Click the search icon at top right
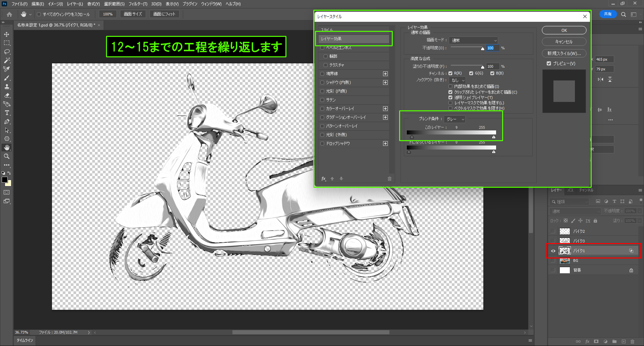 point(623,14)
